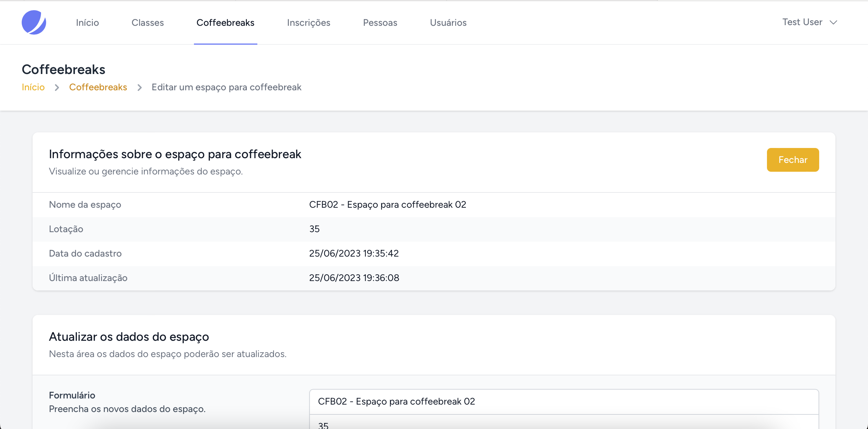Screen dimensions: 868x429
Task: Go to the Usuários section
Action: (x=448, y=22)
